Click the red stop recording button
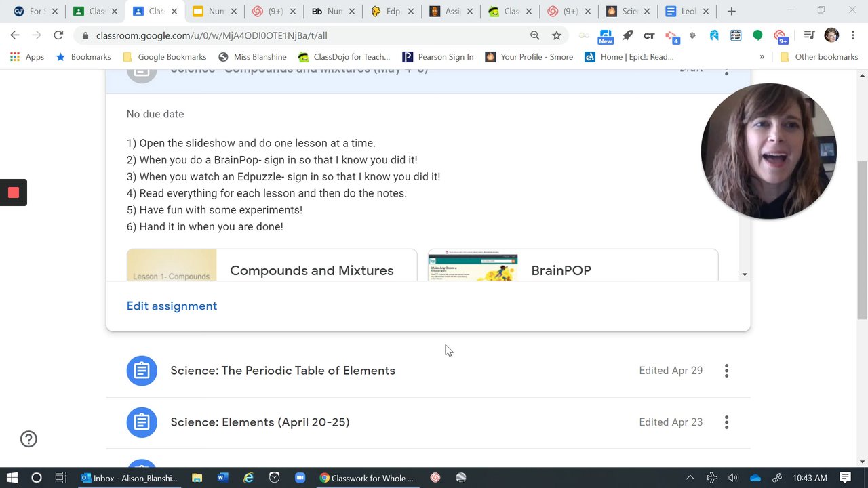Screen dimensions: 868x488 (x=13, y=192)
